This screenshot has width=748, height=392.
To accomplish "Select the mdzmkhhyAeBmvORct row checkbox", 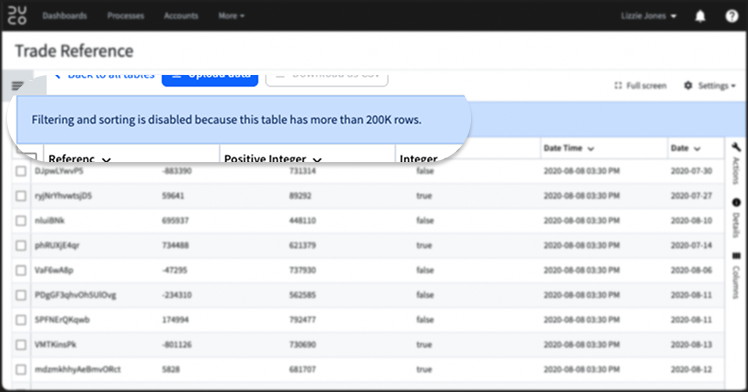I will click(x=21, y=369).
